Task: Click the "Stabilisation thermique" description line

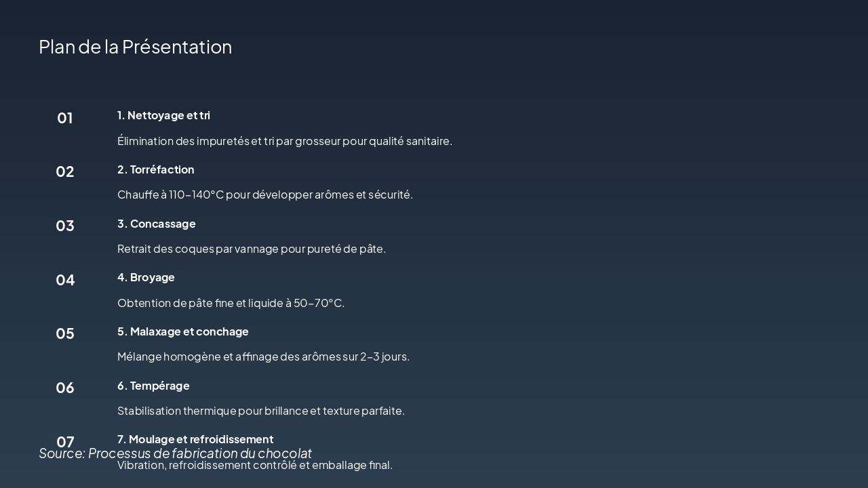Action: click(260, 411)
